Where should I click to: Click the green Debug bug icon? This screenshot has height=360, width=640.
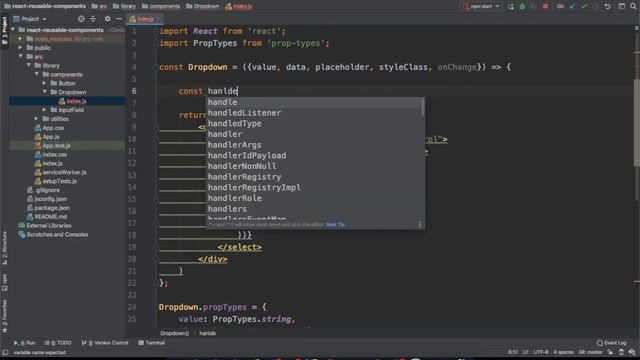coord(522,7)
